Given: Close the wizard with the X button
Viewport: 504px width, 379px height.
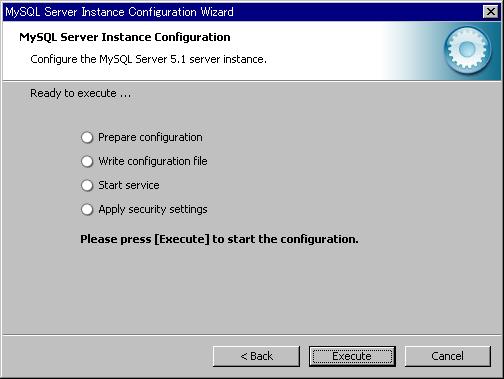Looking at the screenshot, I should pos(491,12).
